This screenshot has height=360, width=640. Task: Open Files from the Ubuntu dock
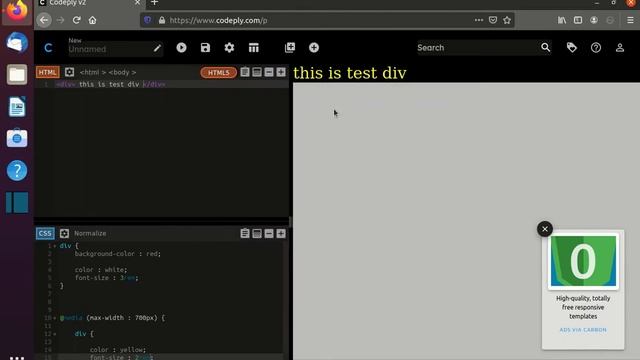coord(17,75)
